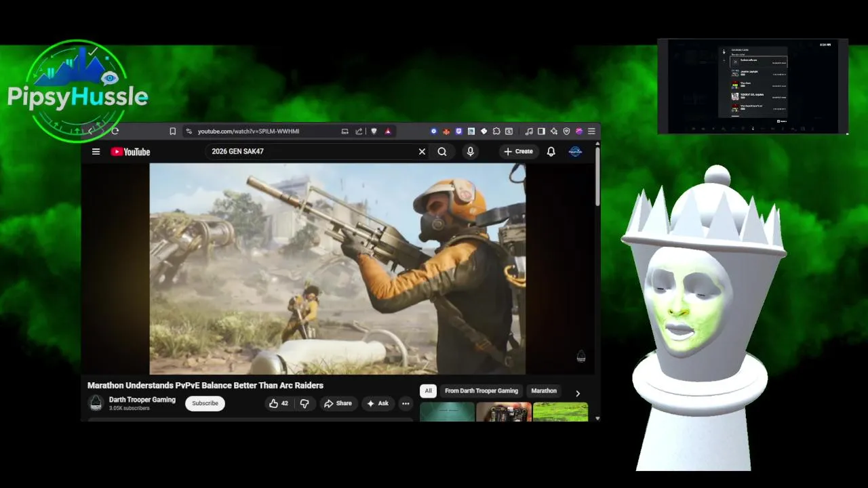Click the scrollbar down arrow
This screenshot has height=488, width=868.
[597, 418]
